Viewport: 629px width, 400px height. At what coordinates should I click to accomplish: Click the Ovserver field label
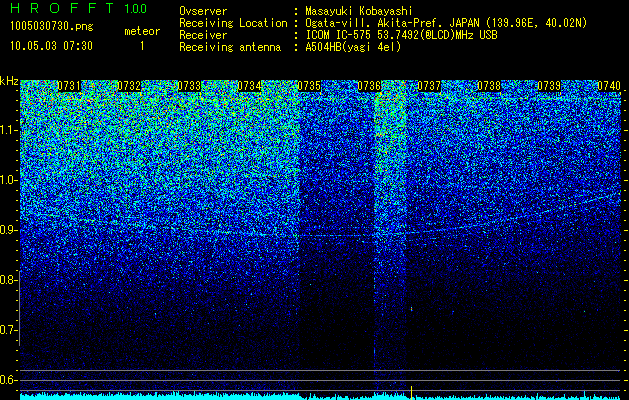(x=203, y=11)
